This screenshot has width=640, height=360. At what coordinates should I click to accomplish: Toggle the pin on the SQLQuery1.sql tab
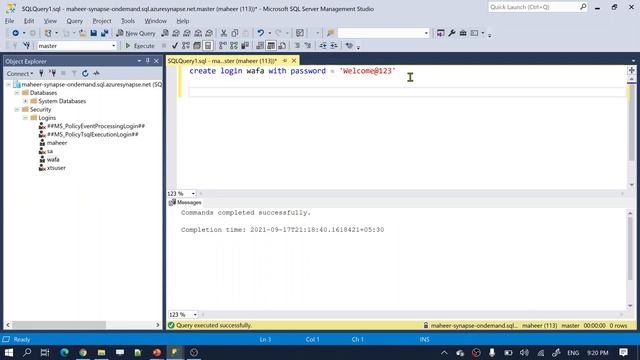pyautogui.click(x=285, y=60)
